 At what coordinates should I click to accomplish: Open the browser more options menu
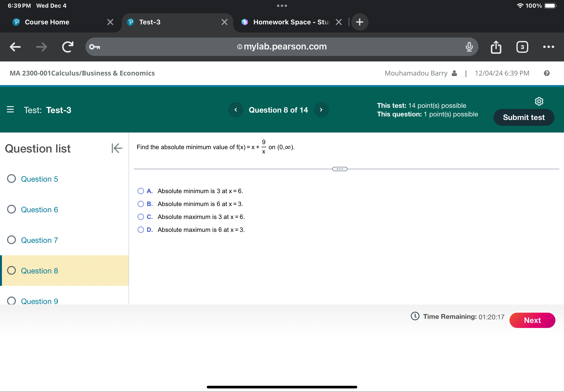coord(548,47)
